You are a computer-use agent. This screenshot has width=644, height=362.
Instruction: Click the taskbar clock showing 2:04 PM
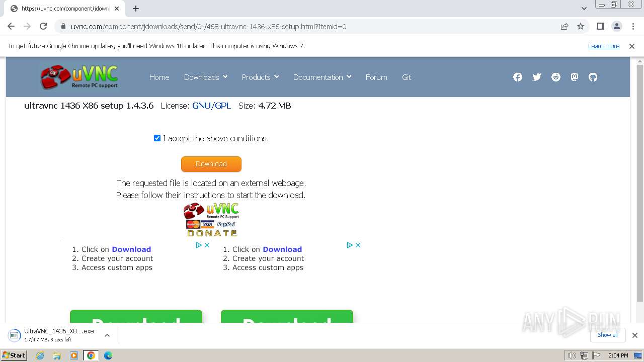click(618, 355)
